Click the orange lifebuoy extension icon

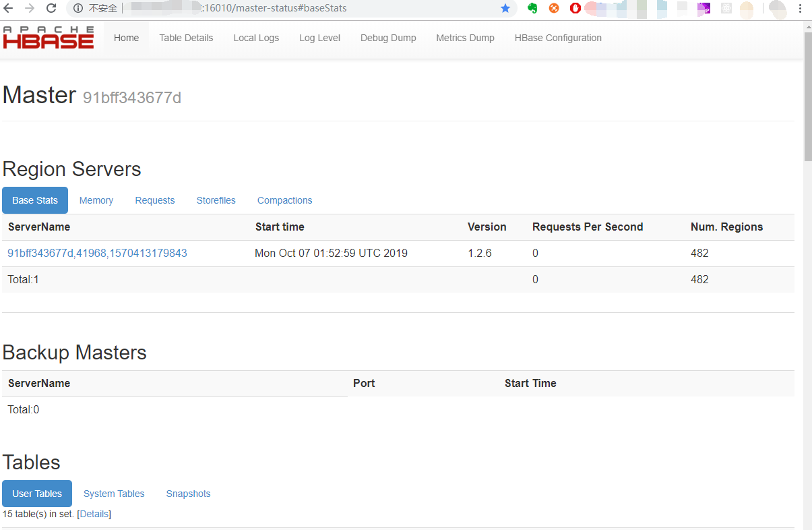[554, 8]
